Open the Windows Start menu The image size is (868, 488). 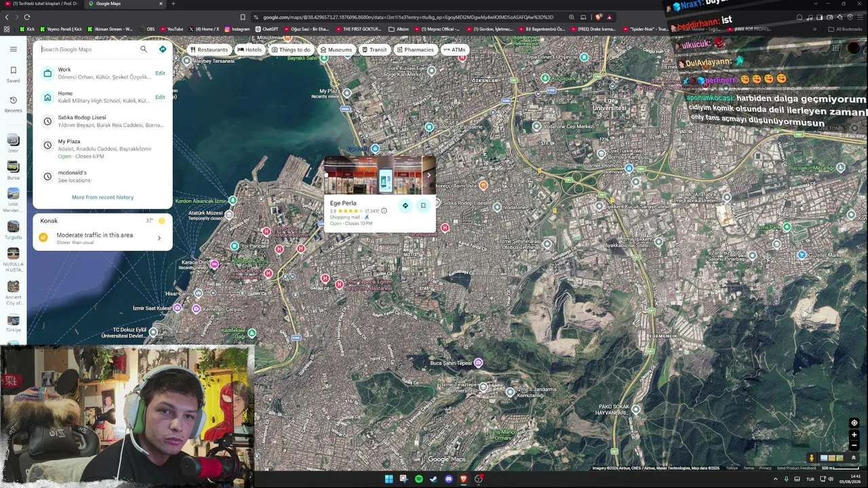point(389,479)
